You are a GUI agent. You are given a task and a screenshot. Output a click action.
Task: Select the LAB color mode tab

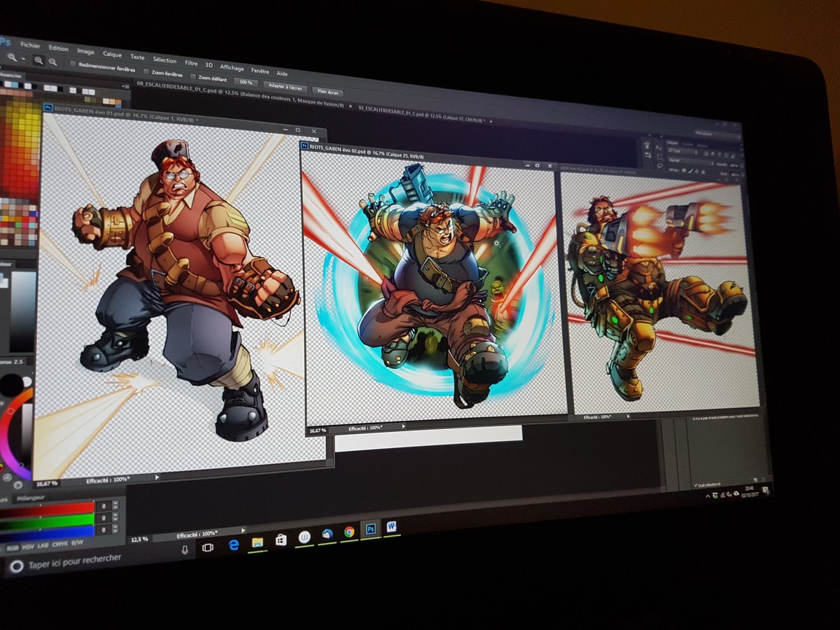[x=43, y=545]
